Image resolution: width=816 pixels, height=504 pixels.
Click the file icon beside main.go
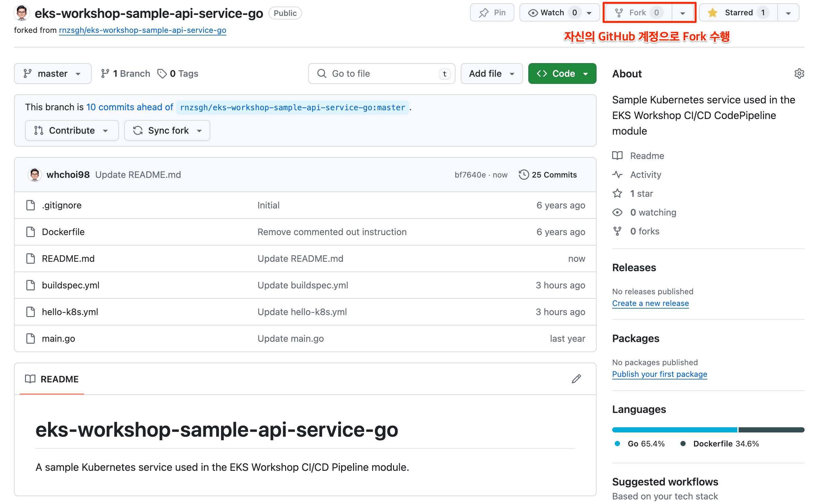31,339
